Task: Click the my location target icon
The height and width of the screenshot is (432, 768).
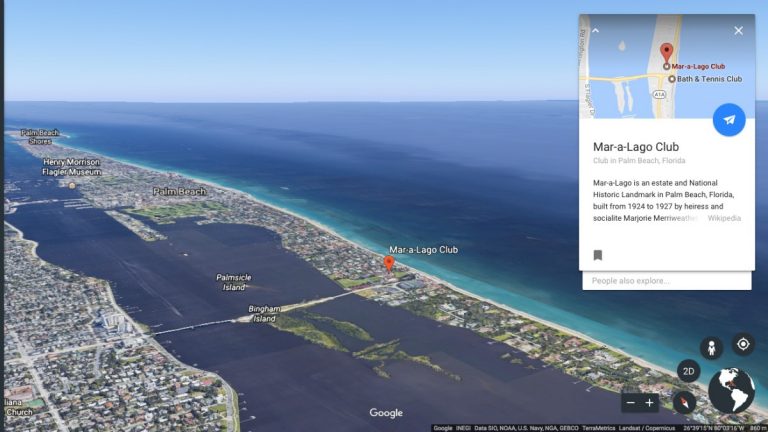Action: (x=743, y=344)
